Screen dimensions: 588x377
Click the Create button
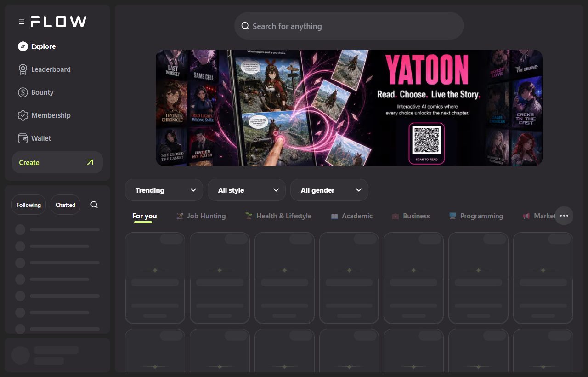(57, 162)
